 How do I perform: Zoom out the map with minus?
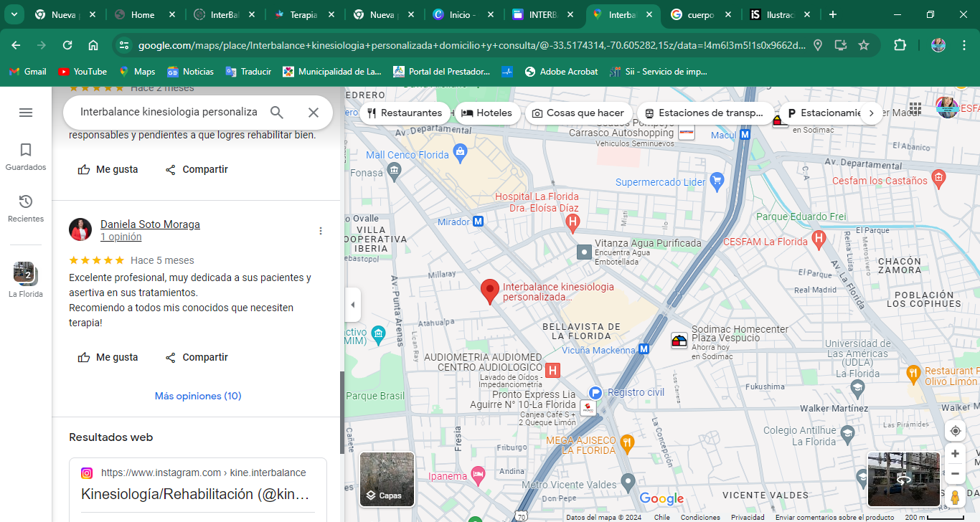pos(955,473)
